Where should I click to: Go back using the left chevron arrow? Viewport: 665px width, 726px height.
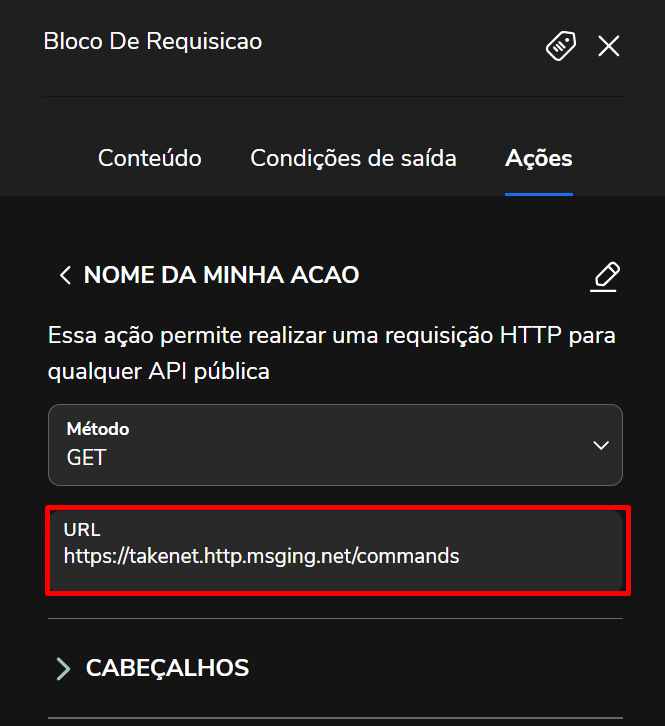pos(66,275)
